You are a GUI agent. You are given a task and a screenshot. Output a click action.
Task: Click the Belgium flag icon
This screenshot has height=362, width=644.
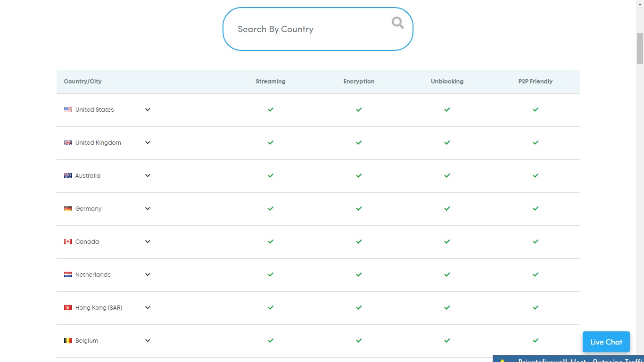68,341
